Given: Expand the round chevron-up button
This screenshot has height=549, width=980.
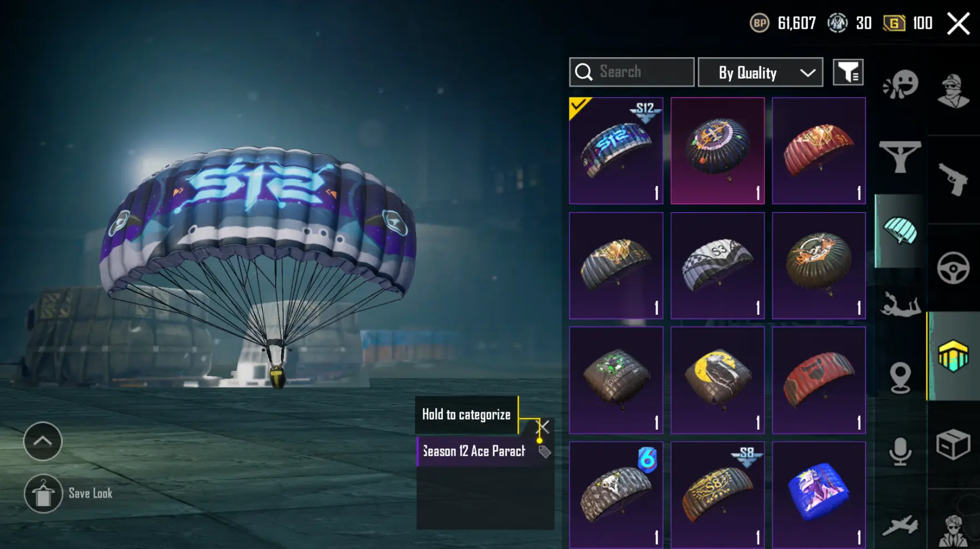Looking at the screenshot, I should click(43, 441).
